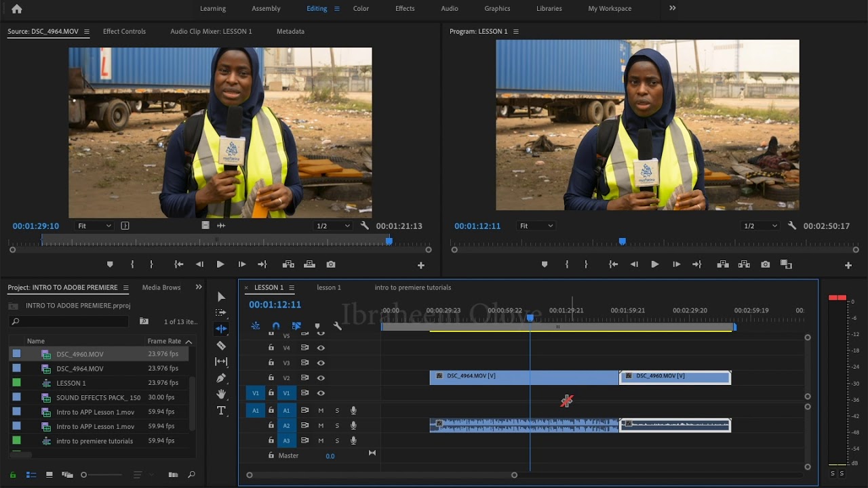
Task: Play the Program monitor sequence
Action: (x=654, y=264)
